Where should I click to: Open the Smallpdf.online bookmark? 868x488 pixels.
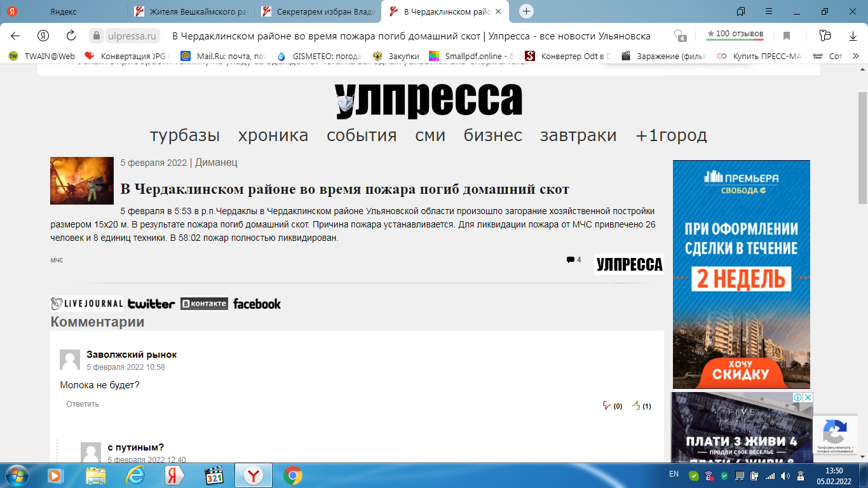(x=472, y=56)
